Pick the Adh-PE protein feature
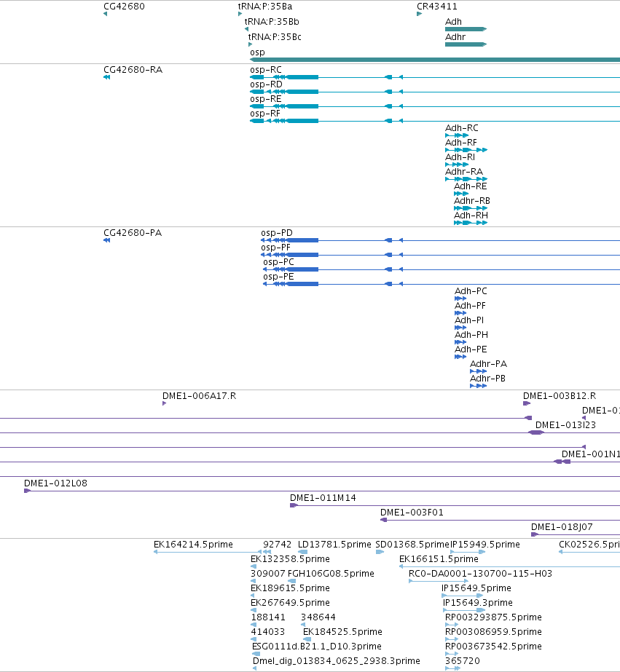This screenshot has height=672, width=620. (x=460, y=357)
